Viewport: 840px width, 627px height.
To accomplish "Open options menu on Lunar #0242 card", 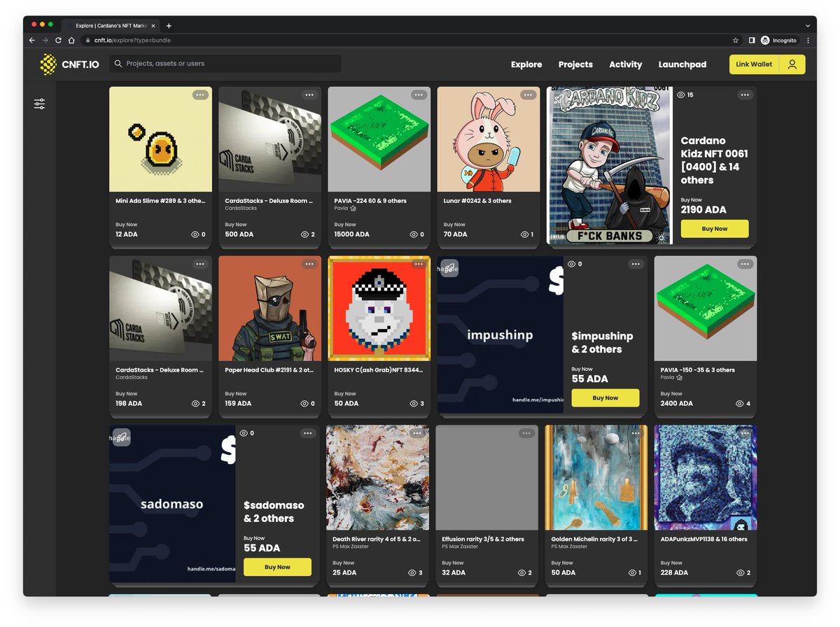I will pos(528,94).
